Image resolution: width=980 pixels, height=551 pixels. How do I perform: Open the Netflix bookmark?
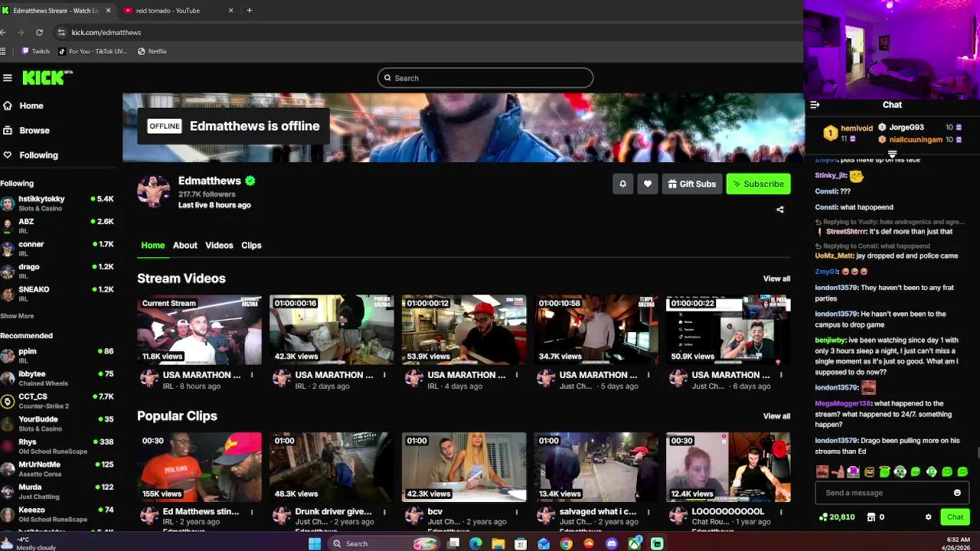click(152, 51)
